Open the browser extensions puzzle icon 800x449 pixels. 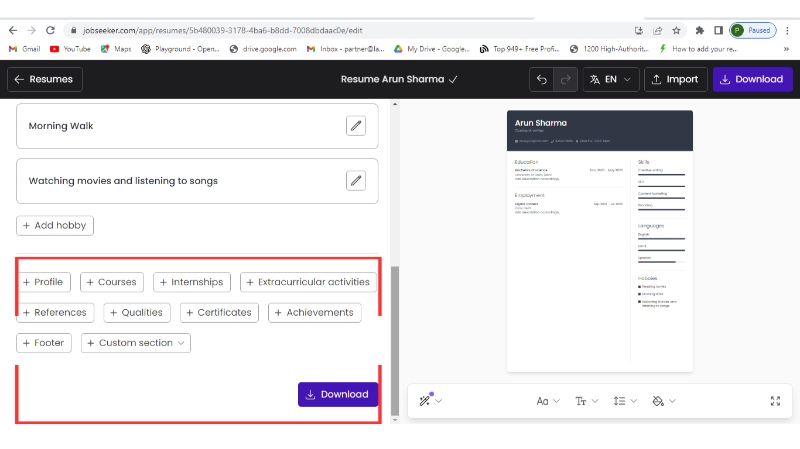click(x=698, y=30)
